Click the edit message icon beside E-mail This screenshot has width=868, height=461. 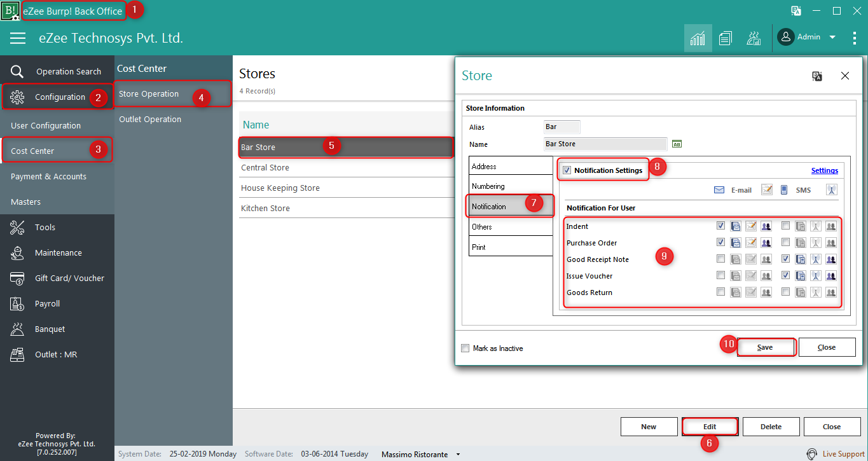[x=767, y=189]
